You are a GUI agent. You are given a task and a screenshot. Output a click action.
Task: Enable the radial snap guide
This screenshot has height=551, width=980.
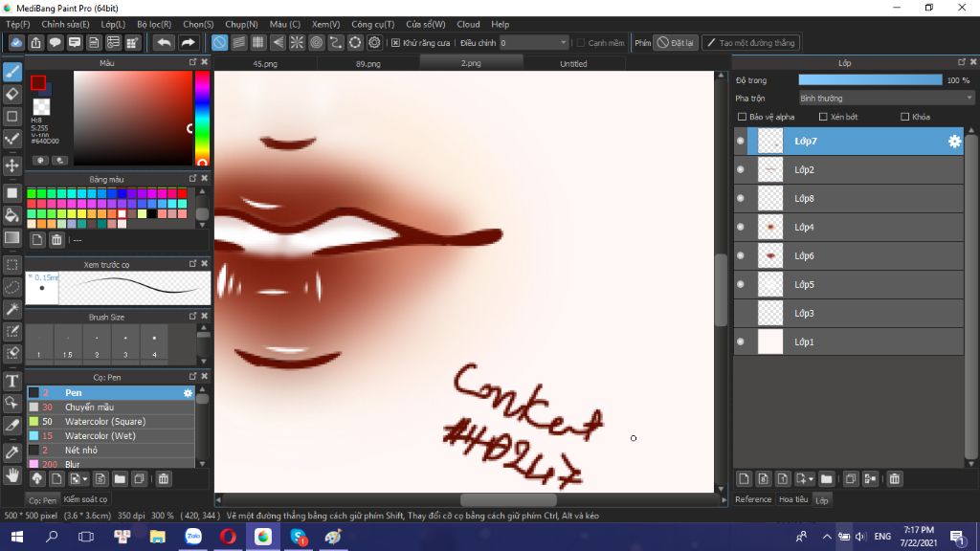[297, 42]
